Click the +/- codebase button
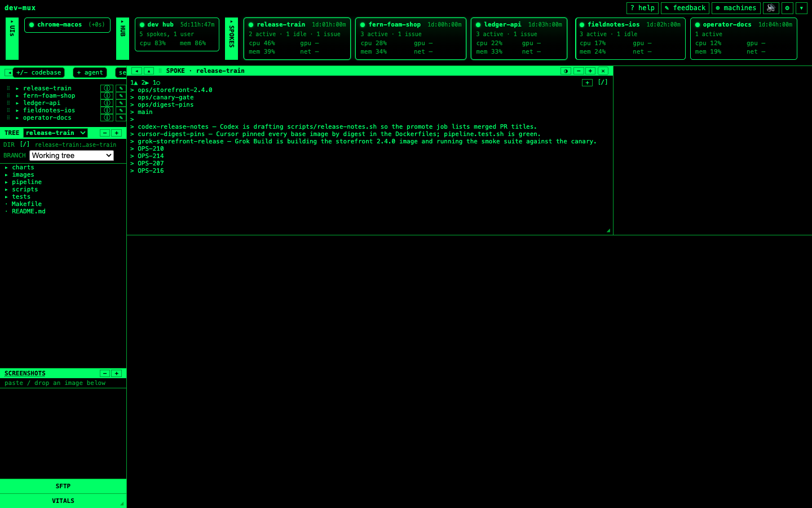 (39, 73)
